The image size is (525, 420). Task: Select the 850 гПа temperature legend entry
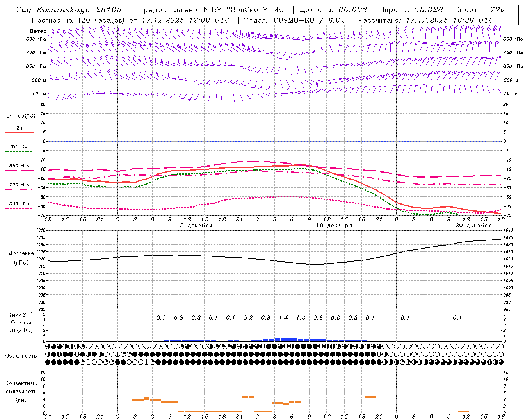19,166
